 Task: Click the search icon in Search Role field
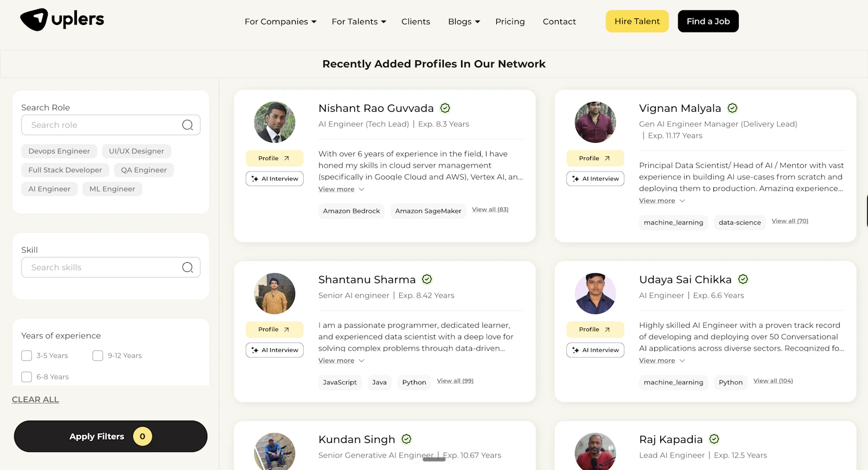click(x=188, y=125)
